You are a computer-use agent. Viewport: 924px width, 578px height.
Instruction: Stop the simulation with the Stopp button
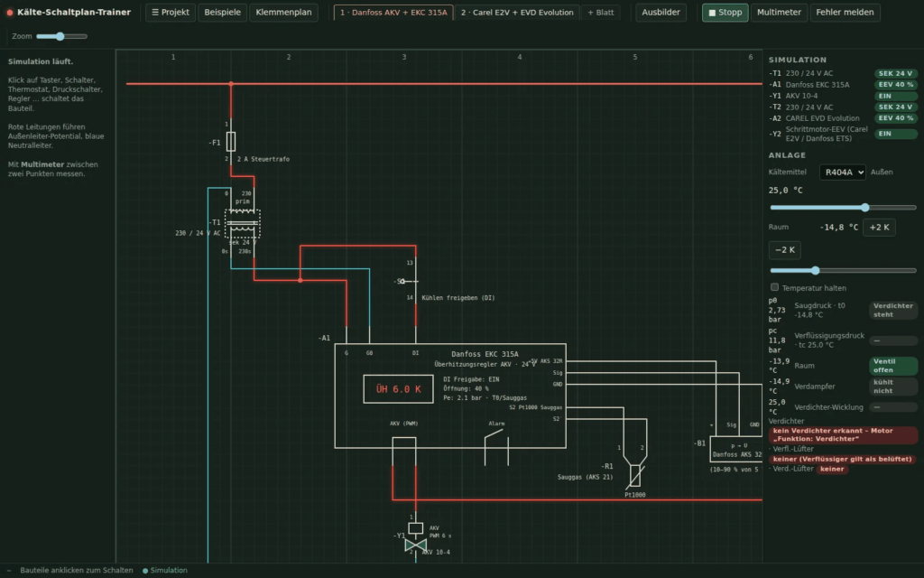[725, 13]
